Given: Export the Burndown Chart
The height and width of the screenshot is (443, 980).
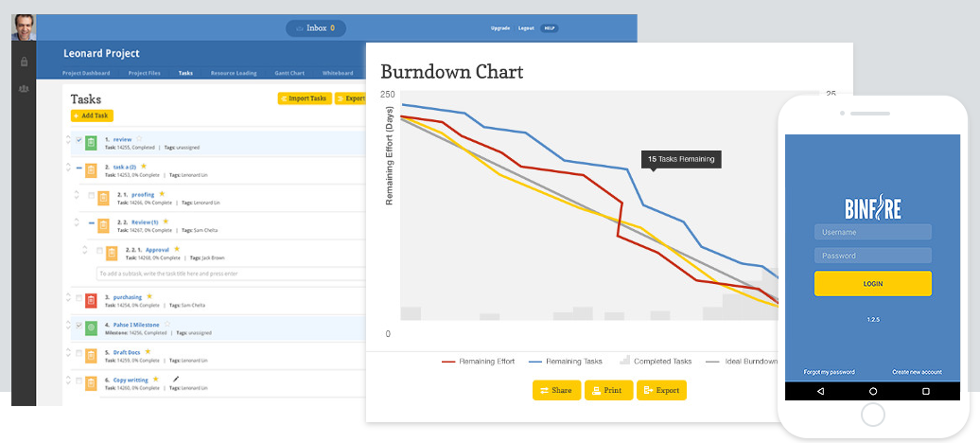Looking at the screenshot, I should pyautogui.click(x=661, y=390).
